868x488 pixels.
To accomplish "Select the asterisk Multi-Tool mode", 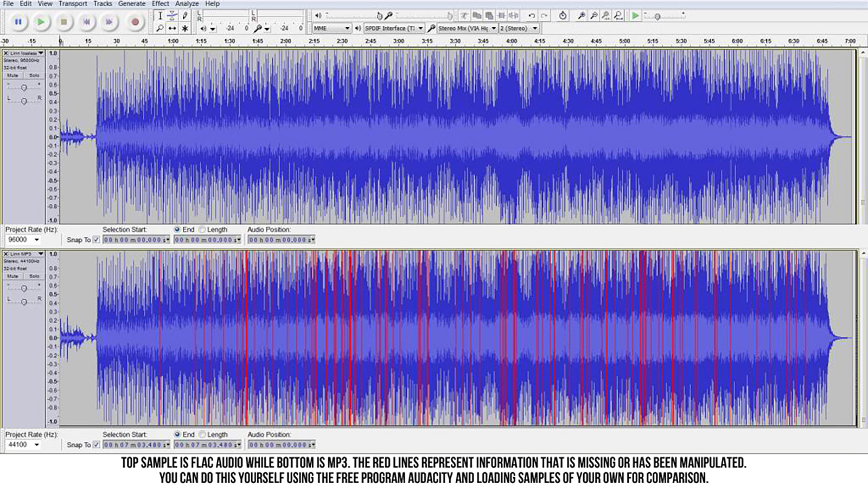I will (185, 28).
